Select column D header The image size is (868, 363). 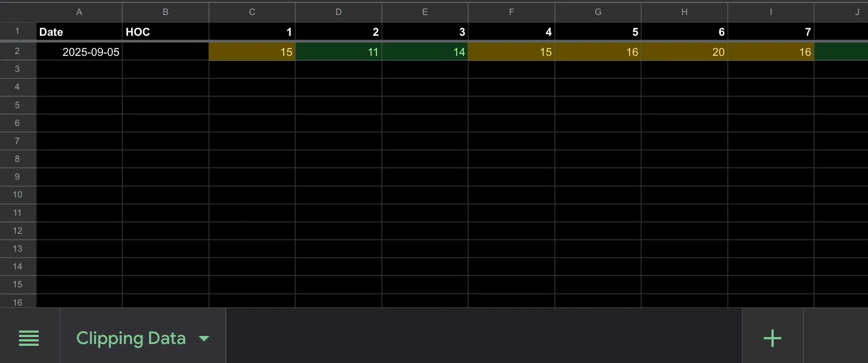pyautogui.click(x=338, y=12)
